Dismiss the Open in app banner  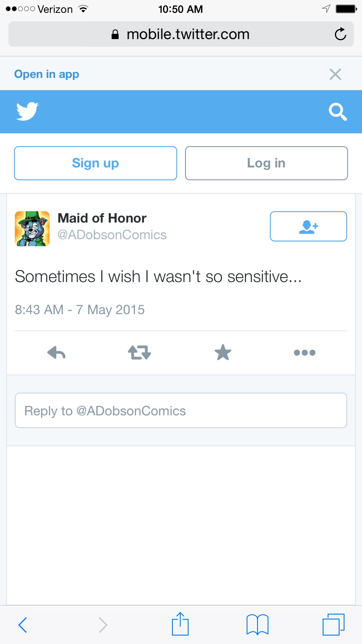(335, 74)
